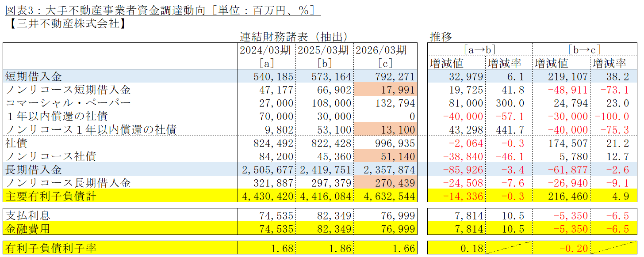Viewport: 644px width, 257px height.
Task: Select the ノンリコース社債 row label
Action: click(x=51, y=156)
